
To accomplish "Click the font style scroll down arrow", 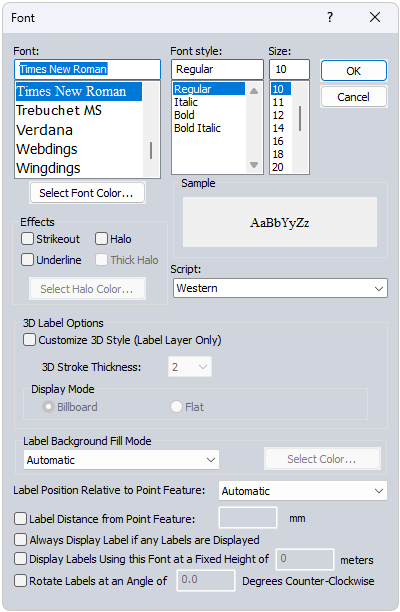I will (x=254, y=165).
